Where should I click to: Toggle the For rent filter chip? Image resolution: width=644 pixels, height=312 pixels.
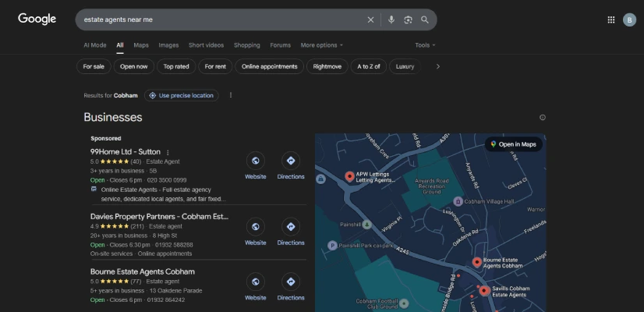point(215,66)
